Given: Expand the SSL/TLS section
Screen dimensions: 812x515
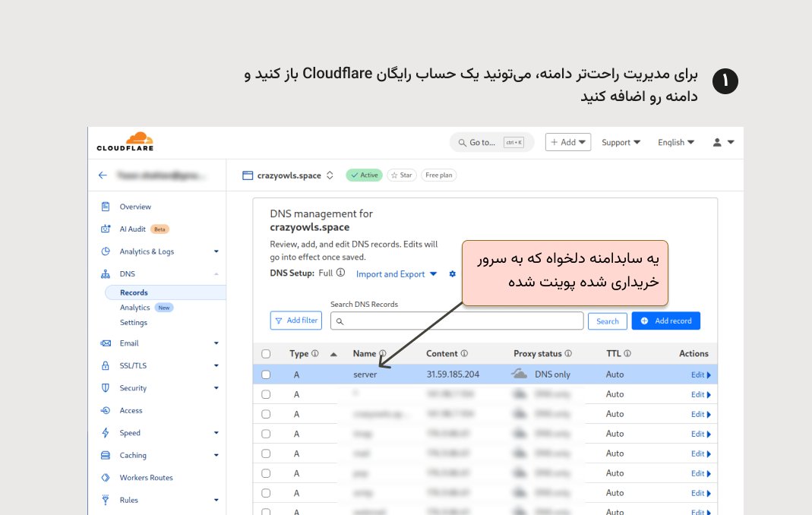Looking at the screenshot, I should [216, 365].
